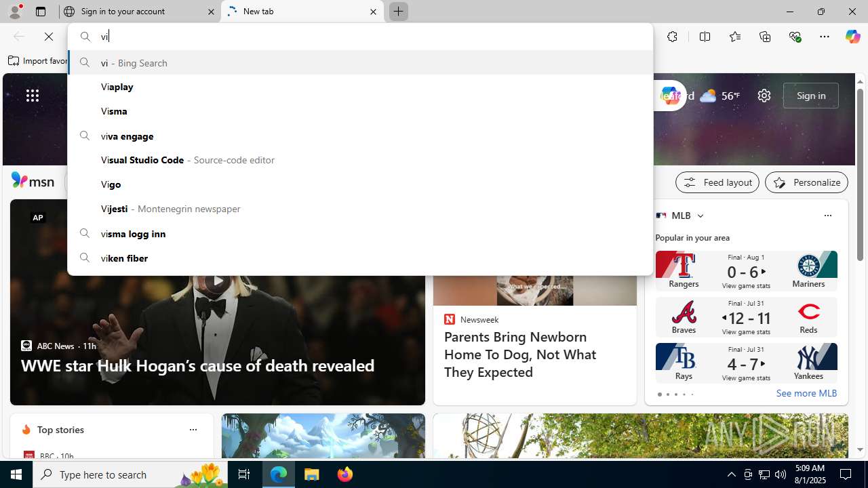Open Browser essentials heart icon
The image size is (868, 488).
point(795,37)
